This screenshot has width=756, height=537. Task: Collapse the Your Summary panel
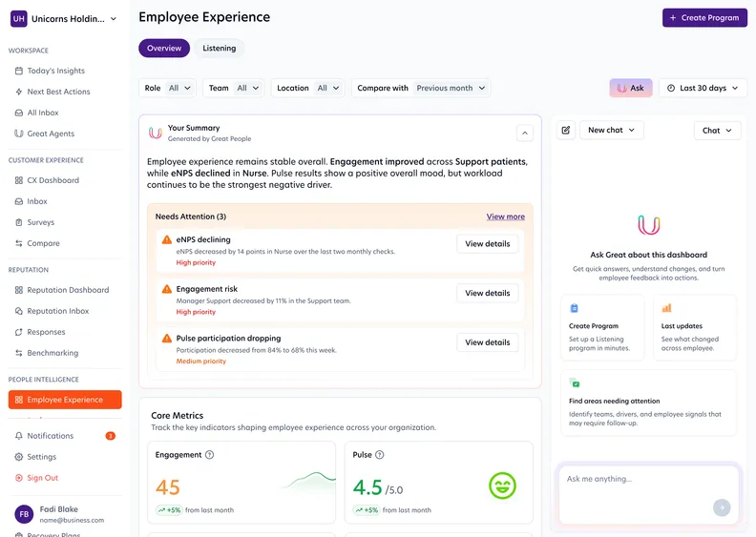click(525, 133)
